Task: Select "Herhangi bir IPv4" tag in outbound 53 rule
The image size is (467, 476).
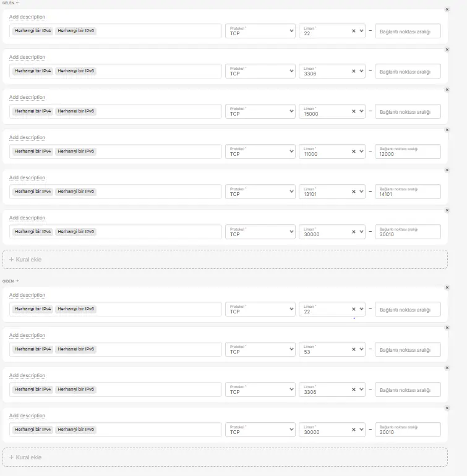Action: [x=32, y=349]
